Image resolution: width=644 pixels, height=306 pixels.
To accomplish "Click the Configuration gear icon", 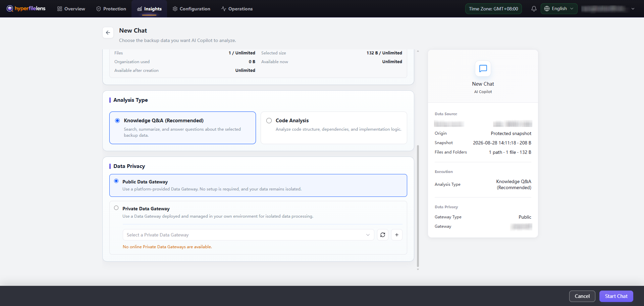I will tap(175, 9).
